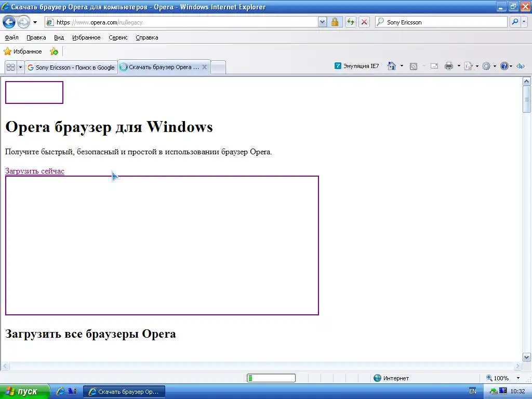View the security lock icon report

(x=335, y=22)
